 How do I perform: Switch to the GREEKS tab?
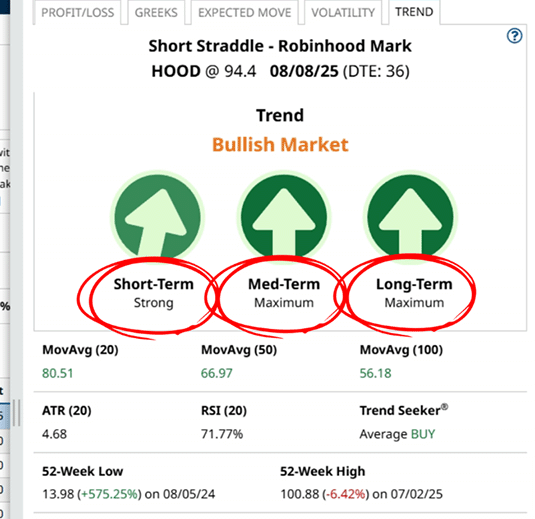156,13
